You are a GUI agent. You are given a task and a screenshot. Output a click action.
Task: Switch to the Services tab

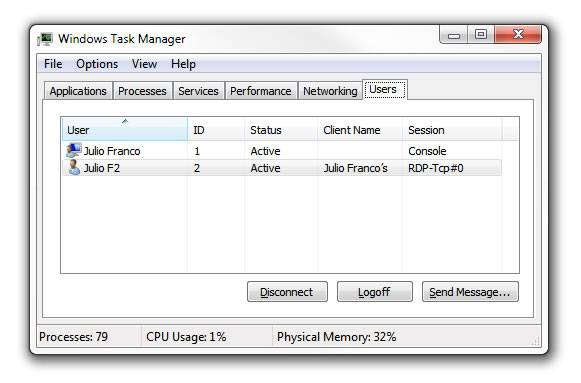coord(198,91)
